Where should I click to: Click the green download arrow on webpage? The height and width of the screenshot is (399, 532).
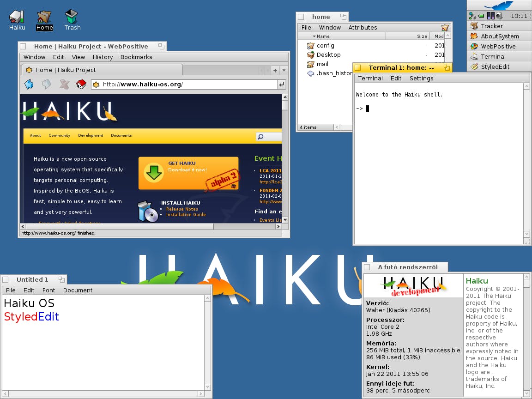pos(154,173)
